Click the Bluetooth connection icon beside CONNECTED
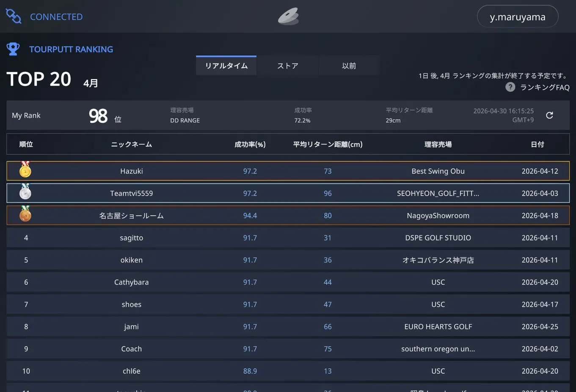576x392 pixels. (x=13, y=17)
